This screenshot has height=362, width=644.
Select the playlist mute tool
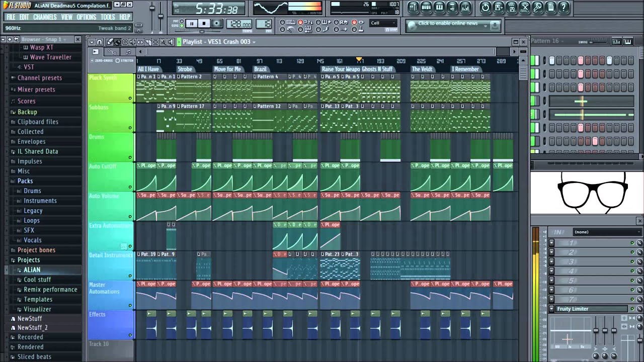pos(133,42)
